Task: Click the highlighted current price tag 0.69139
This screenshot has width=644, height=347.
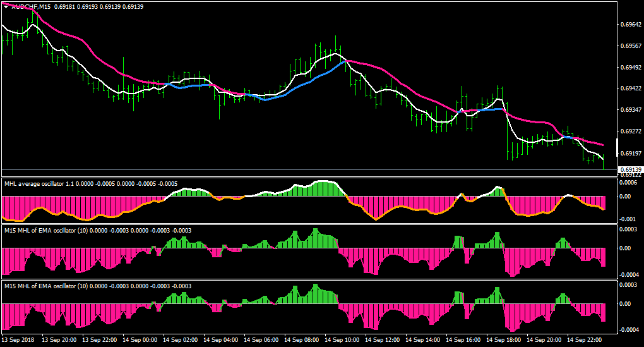Action: point(631,170)
